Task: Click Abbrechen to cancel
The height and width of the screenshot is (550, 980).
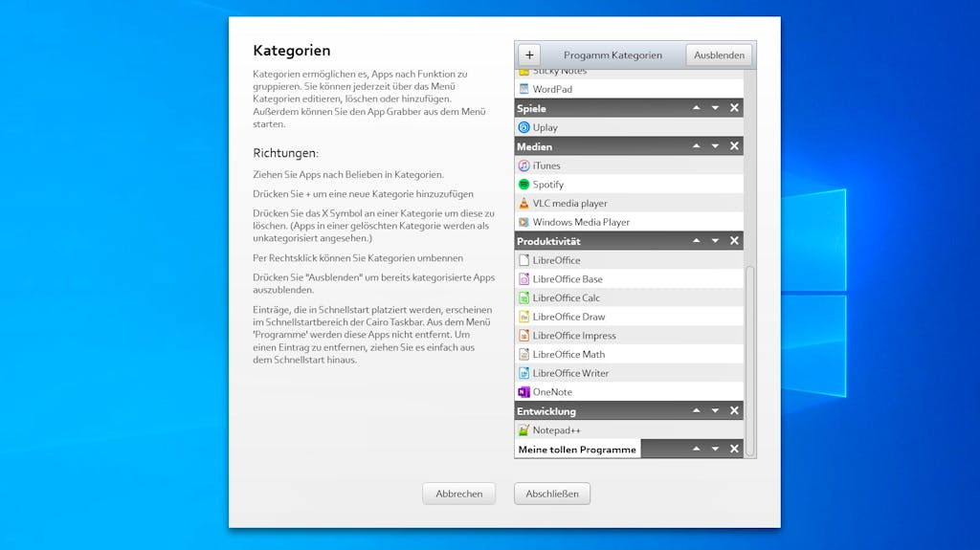Action: coord(458,494)
